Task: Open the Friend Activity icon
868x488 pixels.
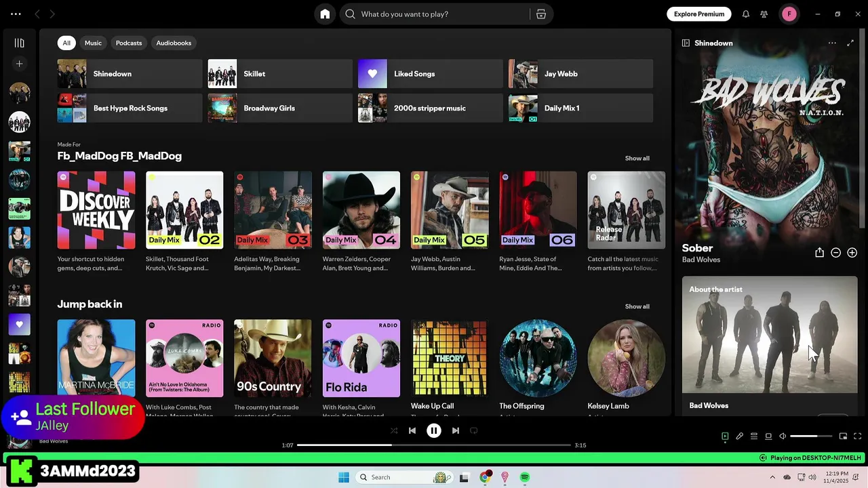Action: 764,14
